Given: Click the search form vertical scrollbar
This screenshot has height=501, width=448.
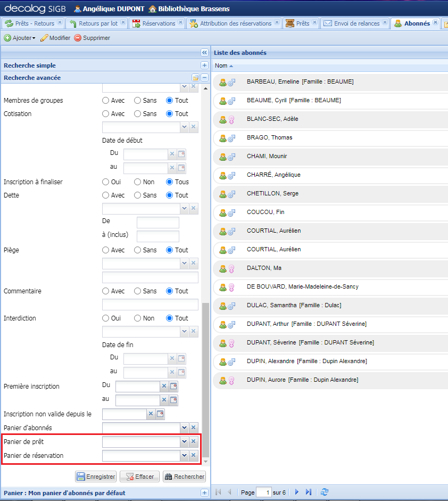Looking at the screenshot, I should tap(205, 373).
